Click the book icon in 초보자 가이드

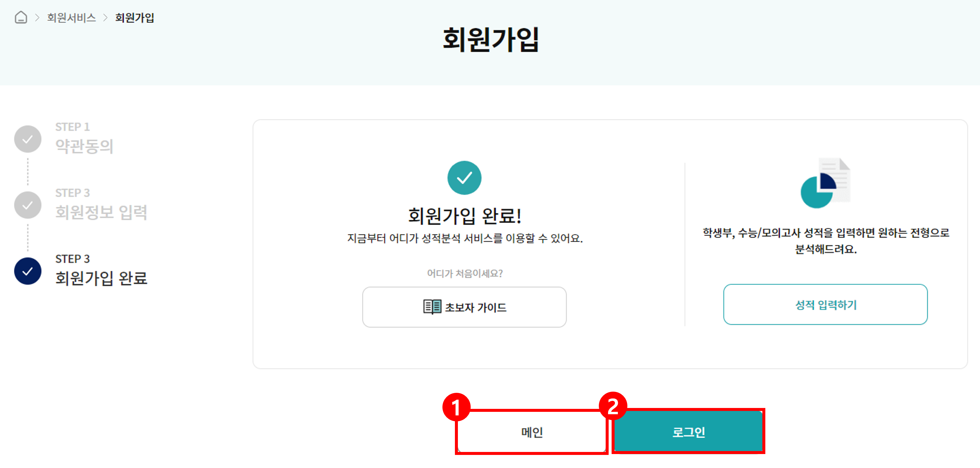[x=432, y=307]
